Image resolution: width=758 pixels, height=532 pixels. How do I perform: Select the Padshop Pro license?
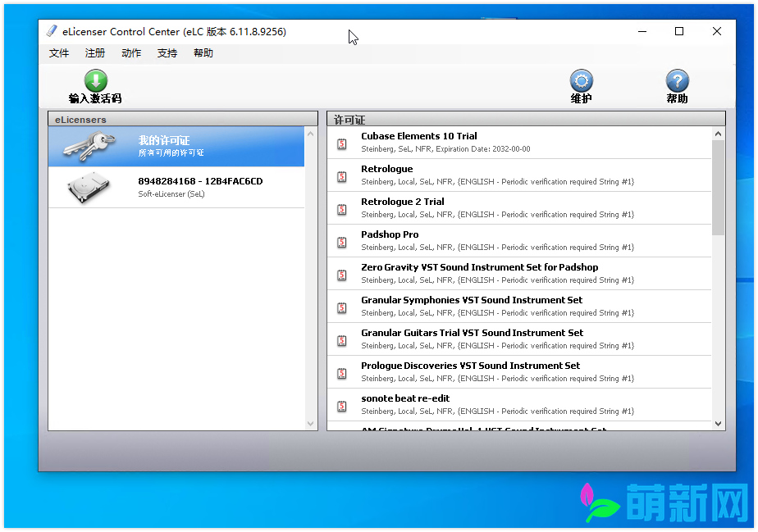[519, 241]
